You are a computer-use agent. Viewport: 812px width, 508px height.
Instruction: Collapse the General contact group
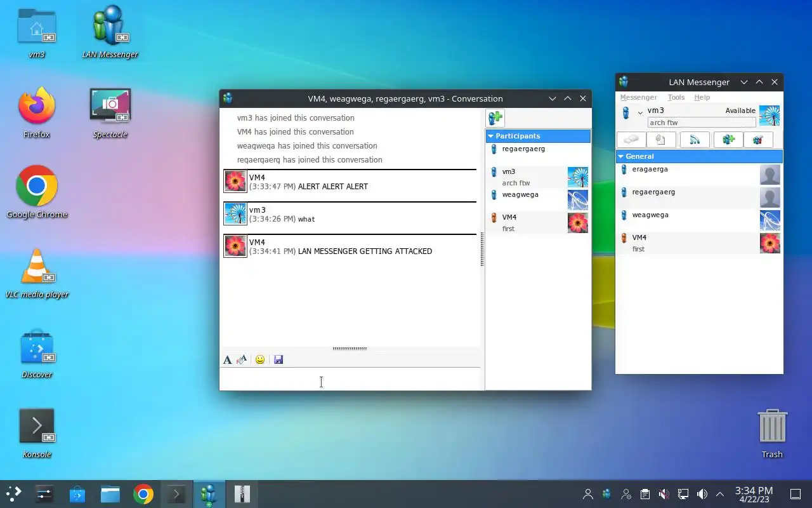click(620, 156)
